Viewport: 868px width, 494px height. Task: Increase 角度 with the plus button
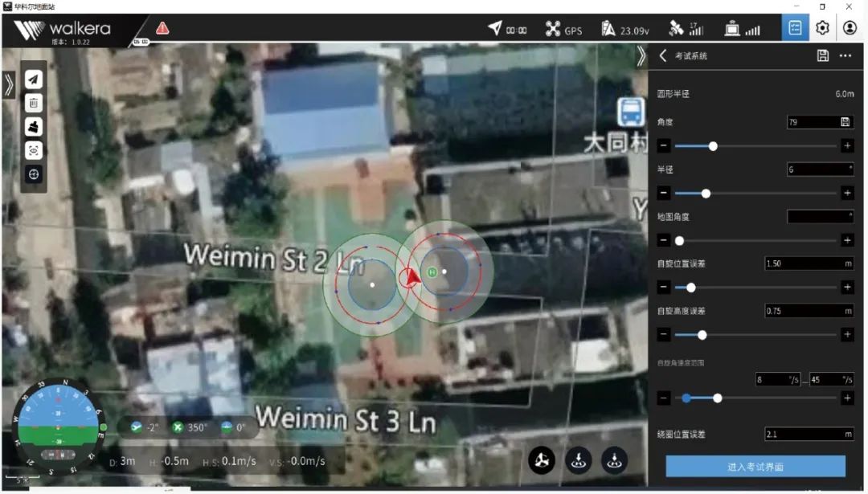coord(847,146)
